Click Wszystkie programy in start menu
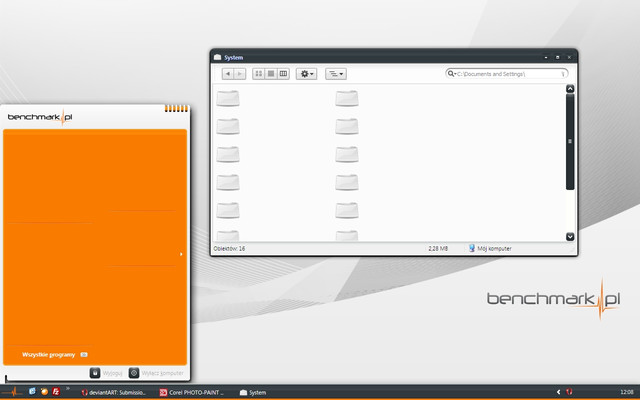 click(49, 355)
